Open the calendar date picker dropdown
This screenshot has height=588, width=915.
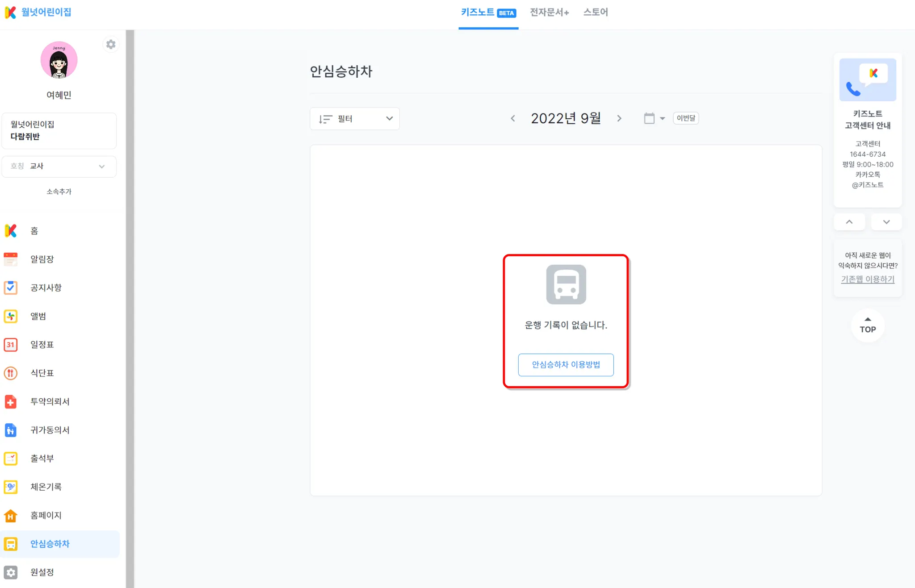click(x=654, y=118)
